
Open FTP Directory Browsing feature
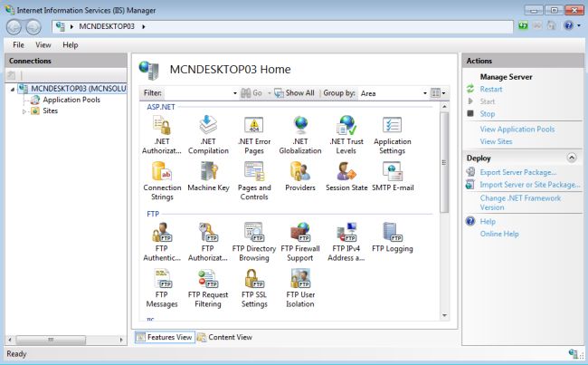click(254, 242)
